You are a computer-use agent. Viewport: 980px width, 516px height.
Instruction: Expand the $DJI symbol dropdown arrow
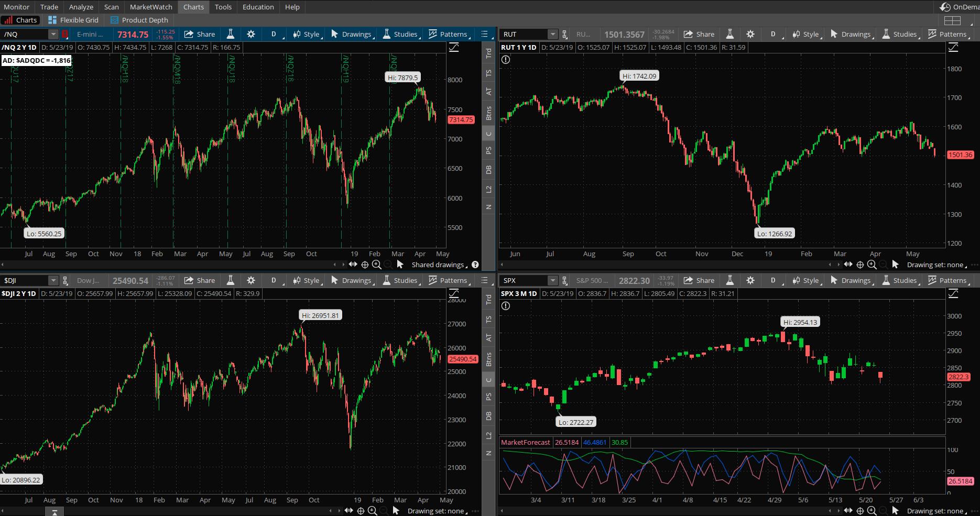pos(53,280)
